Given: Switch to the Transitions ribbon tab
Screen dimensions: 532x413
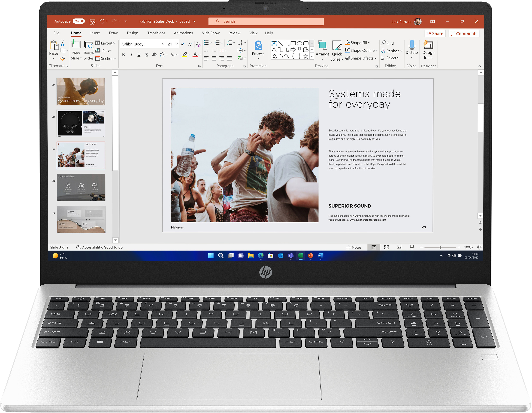Looking at the screenshot, I should (156, 33).
